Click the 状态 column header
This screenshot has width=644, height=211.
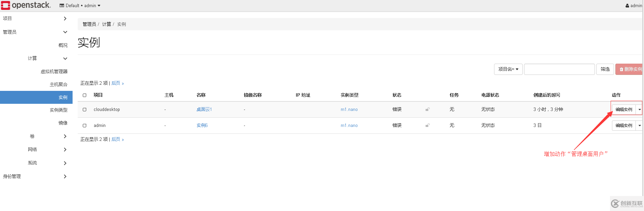[397, 95]
